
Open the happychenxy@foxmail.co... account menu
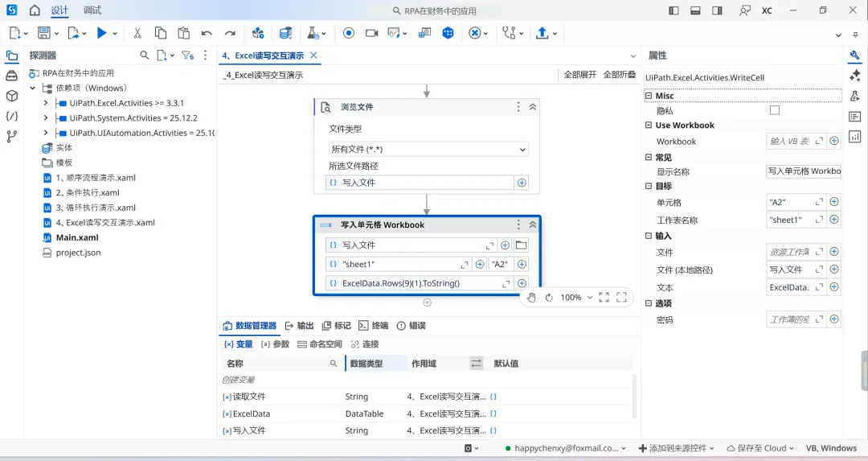[565, 448]
